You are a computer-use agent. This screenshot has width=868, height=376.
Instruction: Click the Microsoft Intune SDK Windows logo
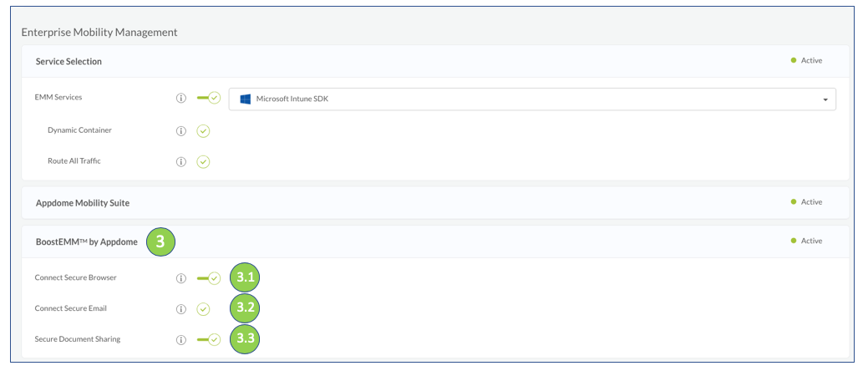coord(246,99)
